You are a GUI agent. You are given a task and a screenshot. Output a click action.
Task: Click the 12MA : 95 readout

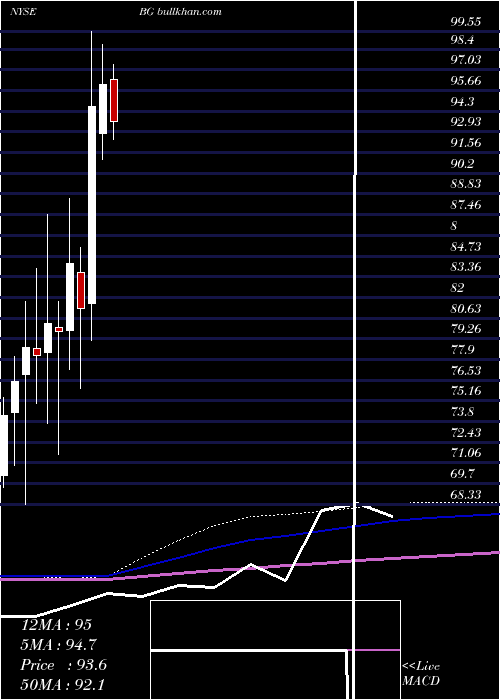click(56, 625)
